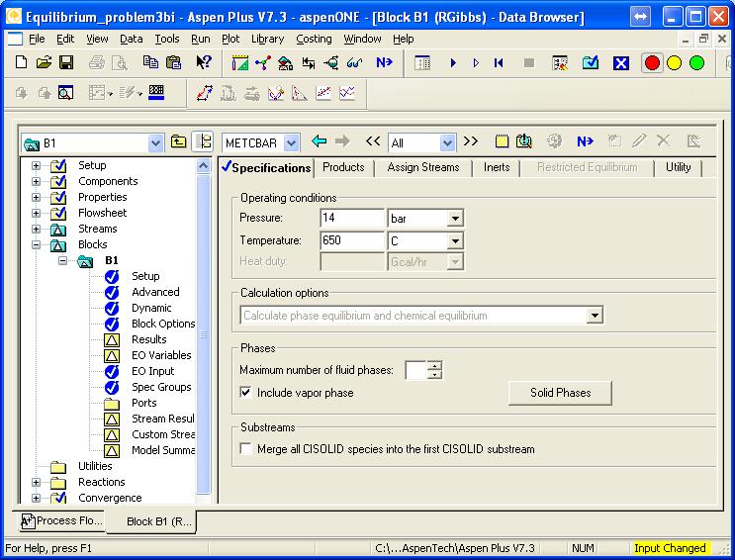735x560 pixels.
Task: Switch to Process Flowsheet window tab
Action: [x=61, y=520]
